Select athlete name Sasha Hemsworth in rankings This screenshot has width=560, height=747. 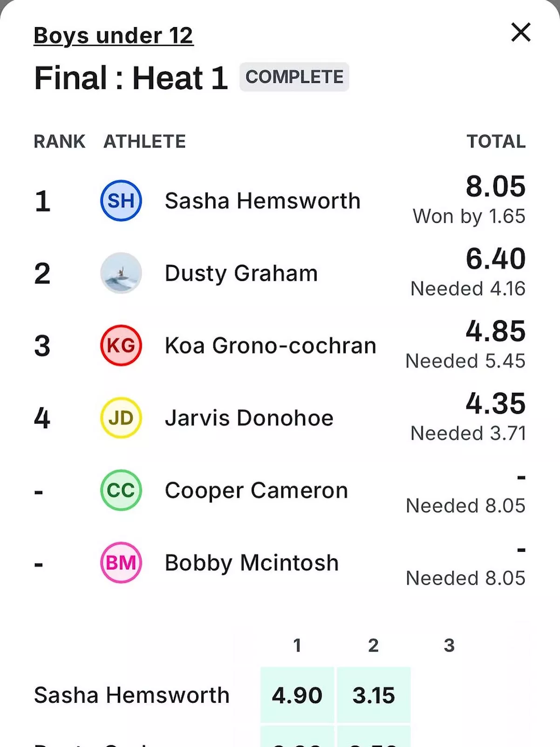[263, 201]
